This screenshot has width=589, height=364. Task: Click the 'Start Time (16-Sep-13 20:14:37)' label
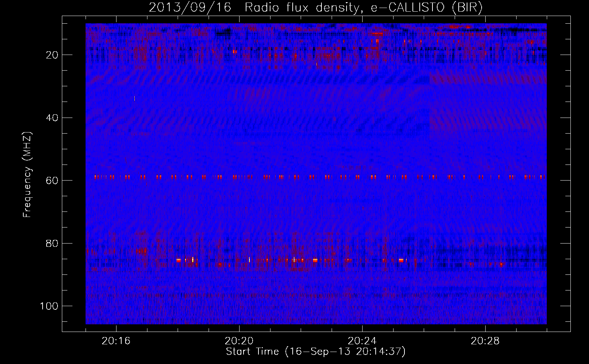316,352
